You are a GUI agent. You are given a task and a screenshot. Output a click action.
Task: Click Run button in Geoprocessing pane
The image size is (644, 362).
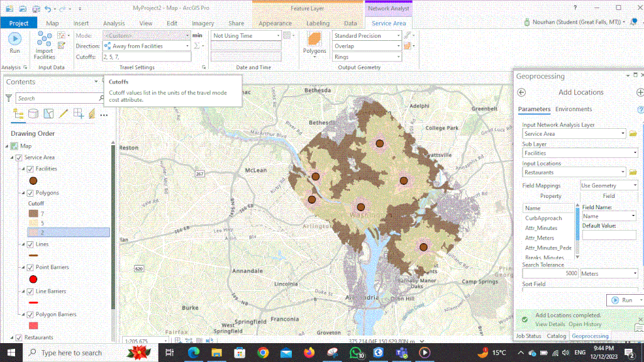point(623,300)
